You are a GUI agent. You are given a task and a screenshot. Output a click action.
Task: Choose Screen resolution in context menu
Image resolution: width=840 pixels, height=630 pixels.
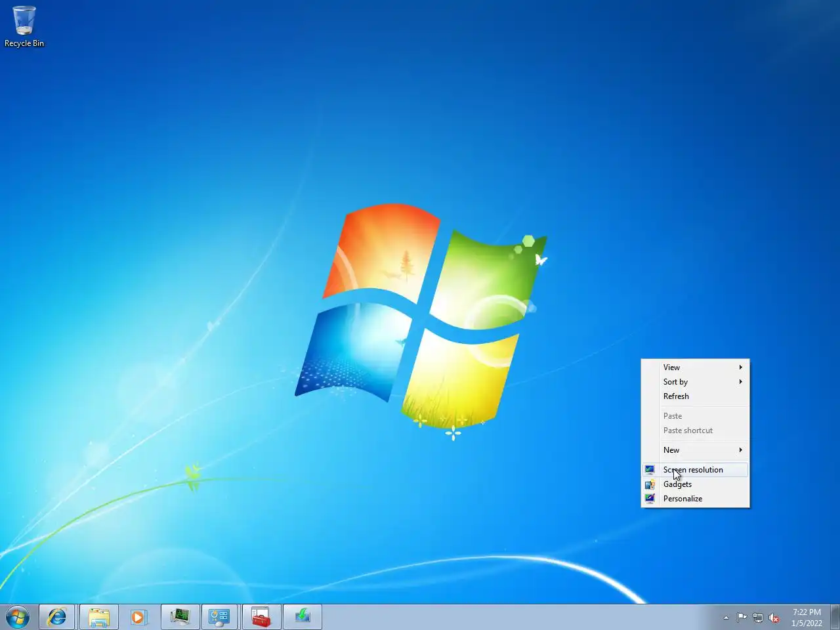click(x=695, y=470)
